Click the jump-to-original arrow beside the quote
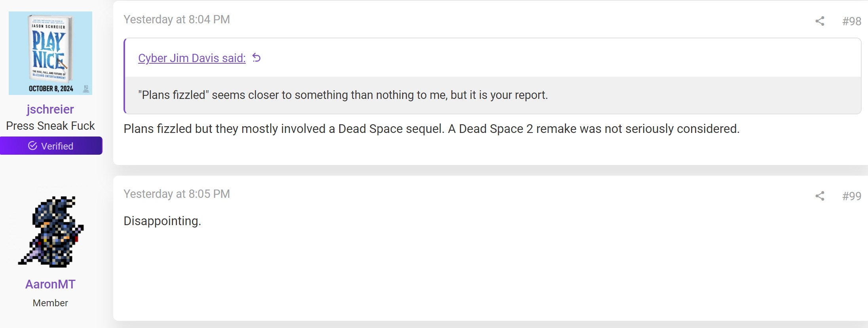Image resolution: width=868 pixels, height=328 pixels. tap(256, 58)
